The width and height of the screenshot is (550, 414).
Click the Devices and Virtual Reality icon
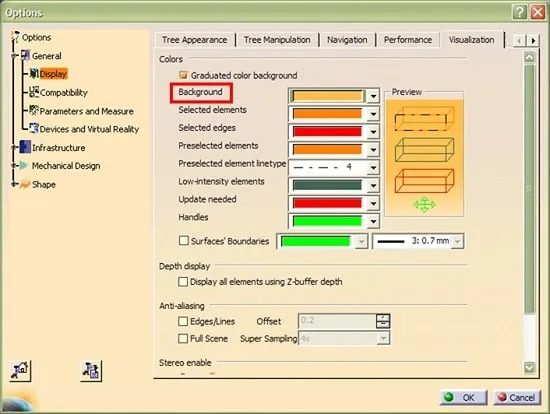(34, 128)
